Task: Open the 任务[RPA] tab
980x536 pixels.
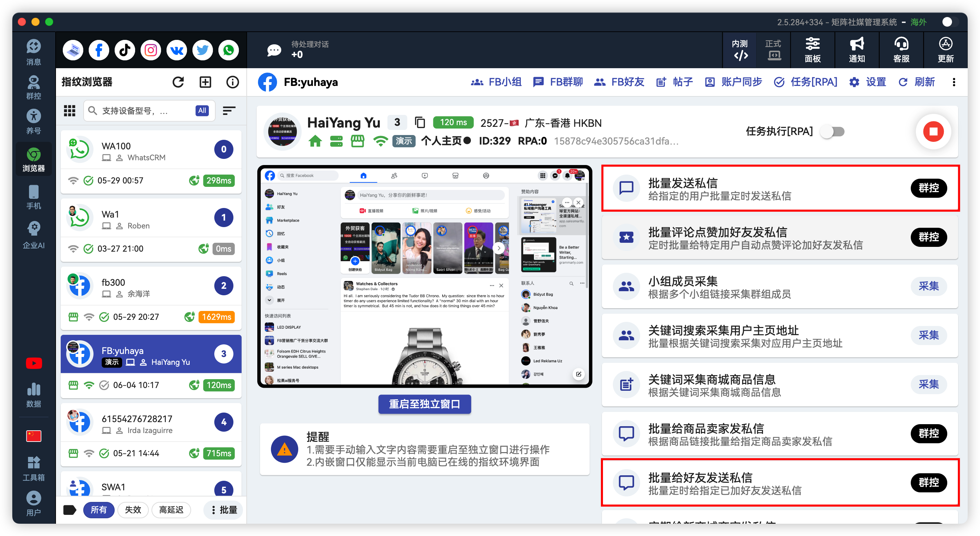Action: (806, 82)
